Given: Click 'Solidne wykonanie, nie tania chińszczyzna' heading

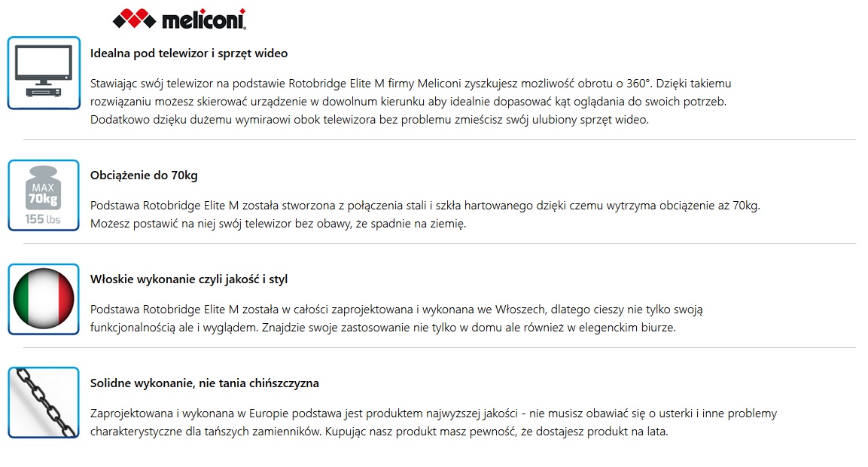Looking at the screenshot, I should (x=204, y=383).
